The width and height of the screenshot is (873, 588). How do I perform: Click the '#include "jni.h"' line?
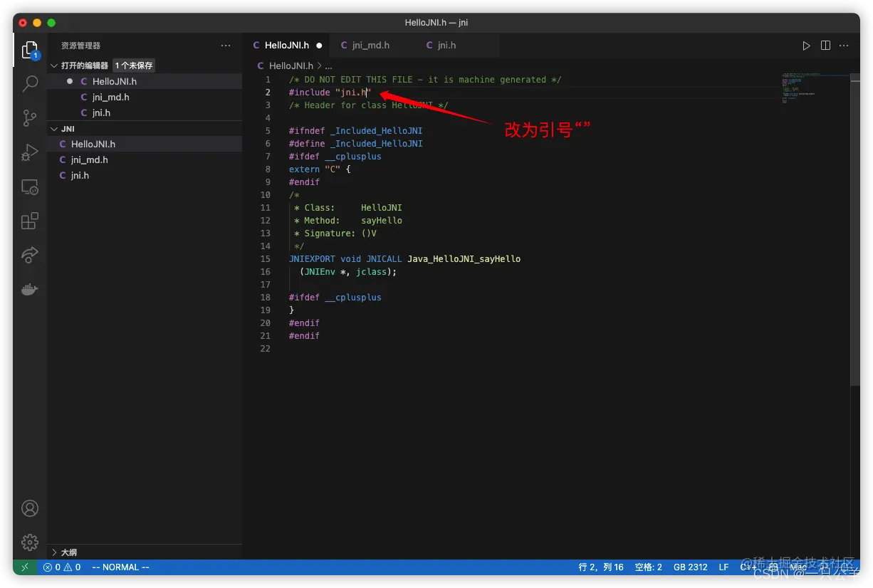coord(330,93)
